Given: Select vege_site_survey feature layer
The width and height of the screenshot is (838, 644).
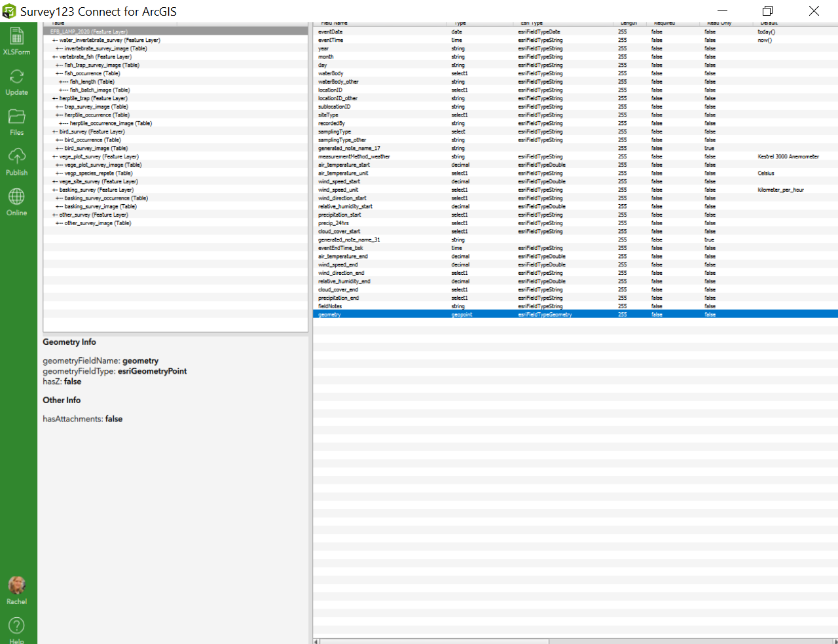Looking at the screenshot, I should (x=98, y=181).
